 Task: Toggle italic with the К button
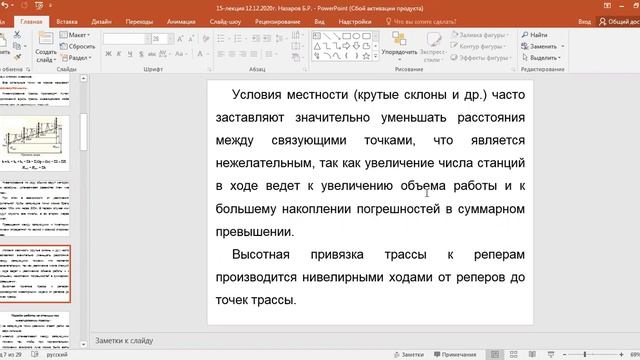click(x=119, y=54)
